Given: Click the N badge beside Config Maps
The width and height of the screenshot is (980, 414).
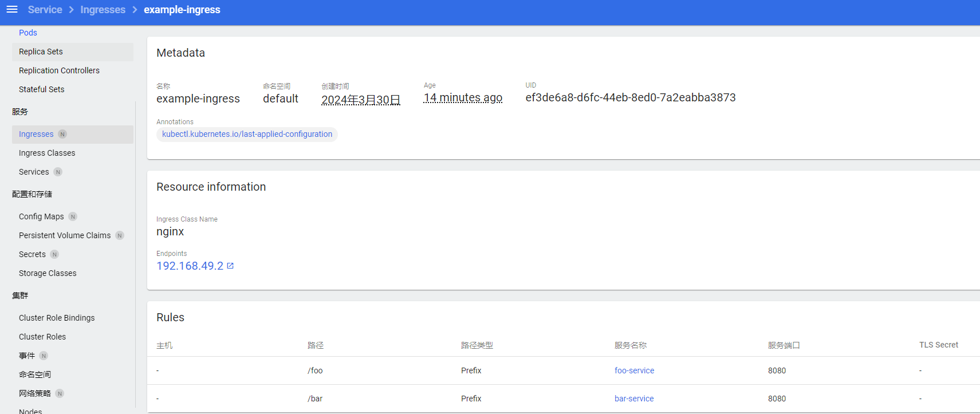Looking at the screenshot, I should 73,216.
